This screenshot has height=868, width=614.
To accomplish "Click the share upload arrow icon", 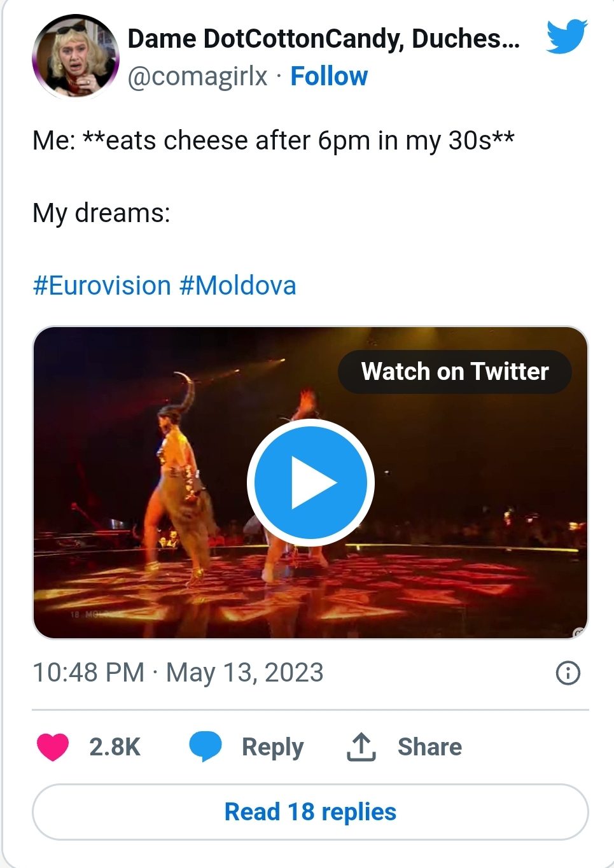I will [361, 746].
